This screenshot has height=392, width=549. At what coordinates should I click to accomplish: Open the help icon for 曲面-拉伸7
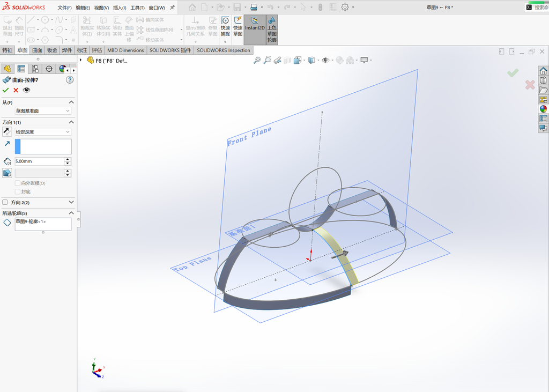click(x=70, y=80)
